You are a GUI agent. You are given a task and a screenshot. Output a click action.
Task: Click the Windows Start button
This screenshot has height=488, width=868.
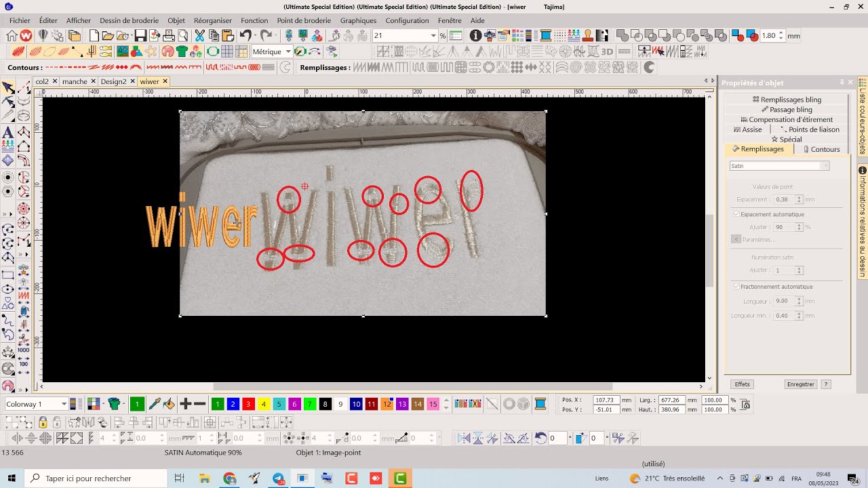coord(12,479)
